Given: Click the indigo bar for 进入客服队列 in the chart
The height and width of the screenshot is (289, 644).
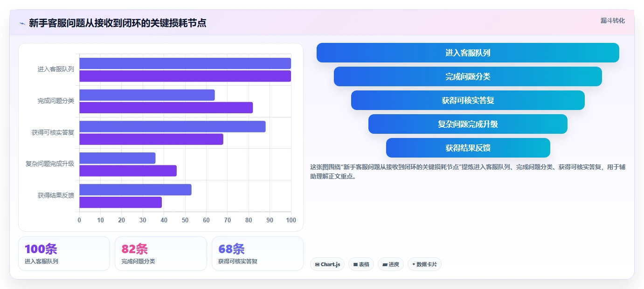Looking at the screenshot, I should click(185, 63).
